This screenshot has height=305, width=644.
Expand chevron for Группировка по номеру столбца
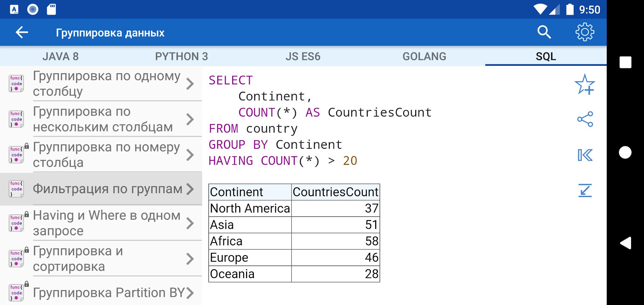click(190, 155)
